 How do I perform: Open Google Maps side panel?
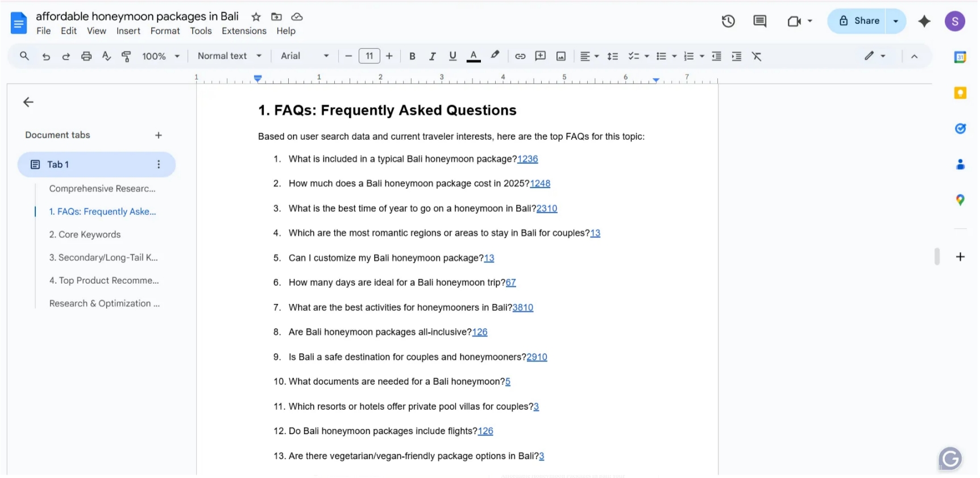[960, 200]
